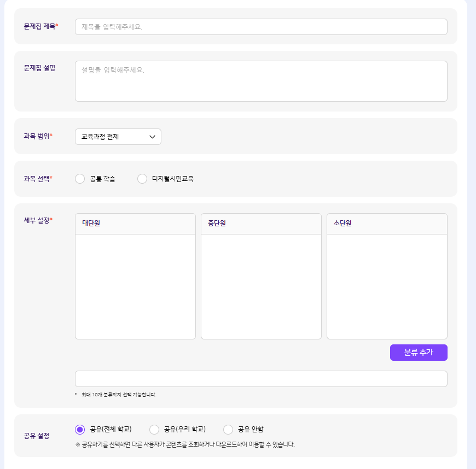This screenshot has height=469, width=476.
Task: Click the 대단원 column header
Action: (x=135, y=224)
